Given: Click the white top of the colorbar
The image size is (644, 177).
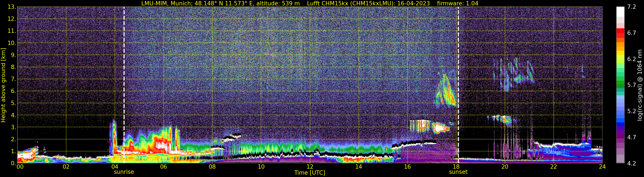Looking at the screenshot, I should point(620,11).
